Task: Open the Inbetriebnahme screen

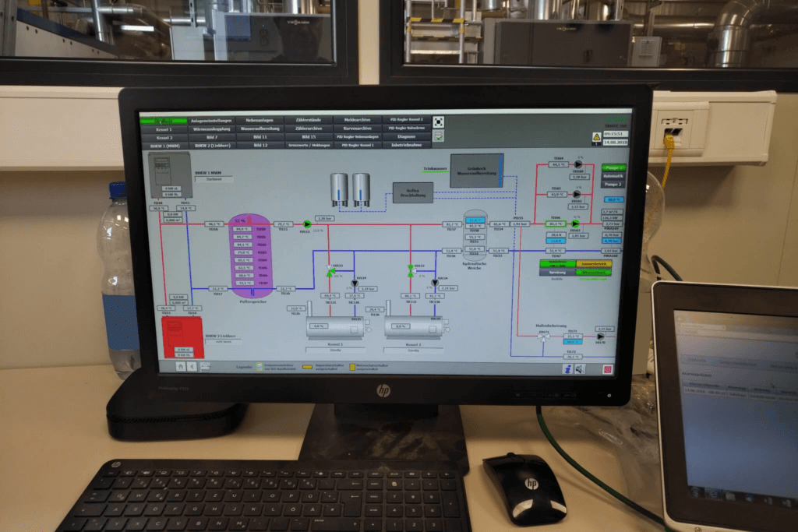Action: 406,145
